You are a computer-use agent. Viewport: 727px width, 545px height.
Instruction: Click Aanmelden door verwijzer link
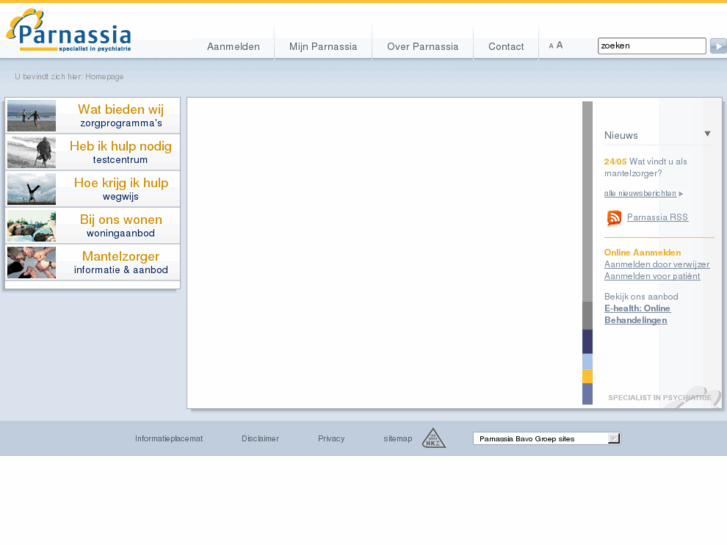657,264
